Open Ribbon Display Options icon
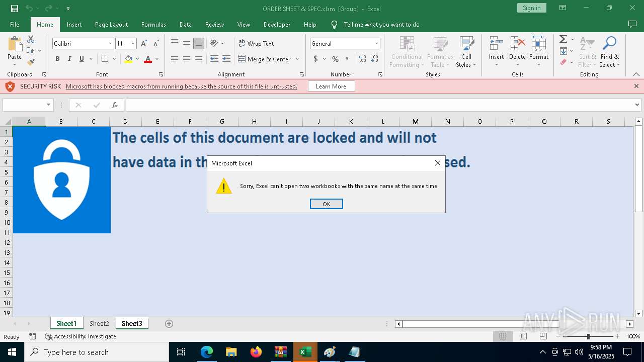This screenshot has width=644, height=362. pyautogui.click(x=563, y=8)
